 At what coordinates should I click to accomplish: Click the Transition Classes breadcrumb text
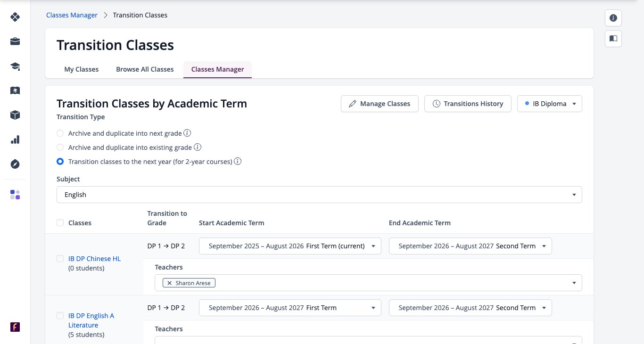tap(140, 15)
